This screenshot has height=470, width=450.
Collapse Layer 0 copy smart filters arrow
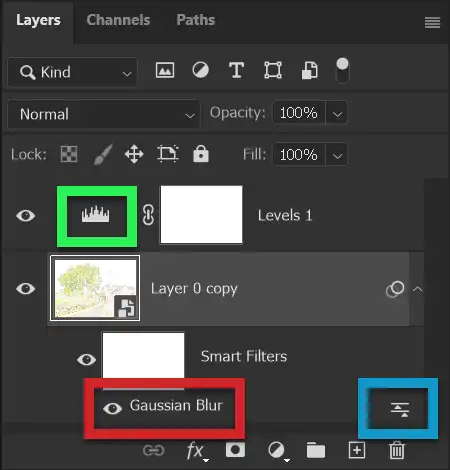pyautogui.click(x=417, y=289)
